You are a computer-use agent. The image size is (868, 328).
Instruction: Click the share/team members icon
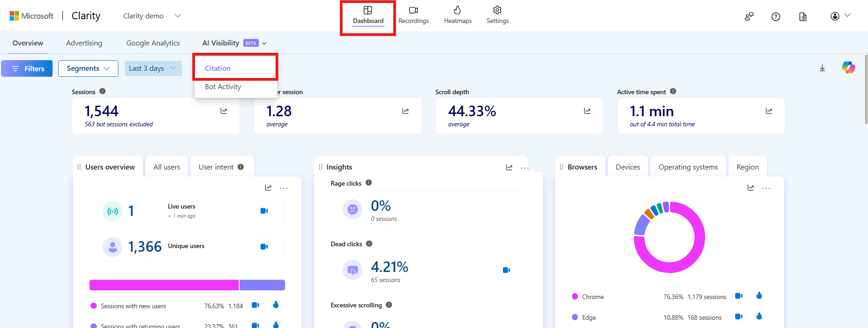(x=749, y=17)
